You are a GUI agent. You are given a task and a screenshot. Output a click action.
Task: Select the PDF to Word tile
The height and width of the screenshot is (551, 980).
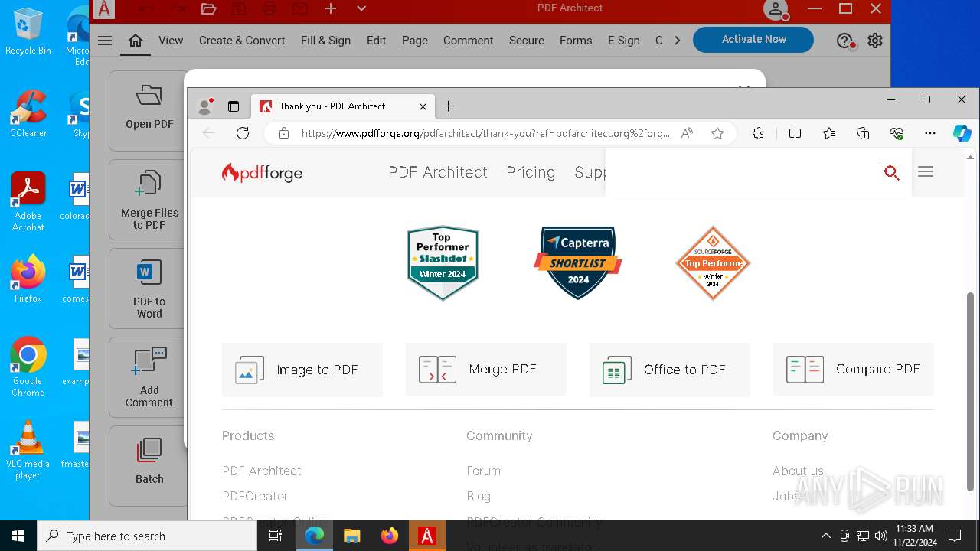pyautogui.click(x=149, y=289)
